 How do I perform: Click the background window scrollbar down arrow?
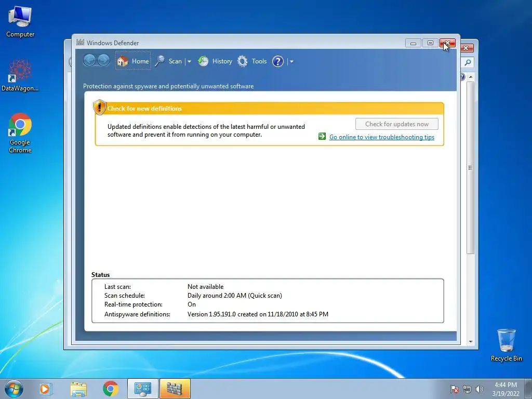click(x=470, y=342)
